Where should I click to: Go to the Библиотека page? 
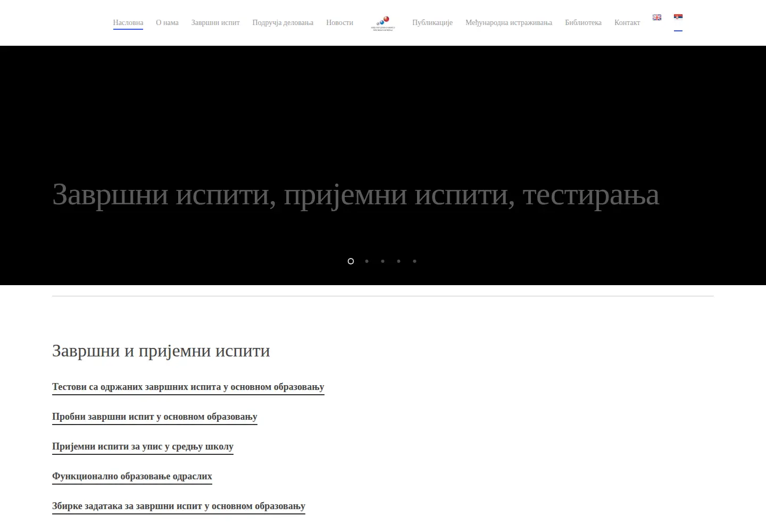point(584,23)
